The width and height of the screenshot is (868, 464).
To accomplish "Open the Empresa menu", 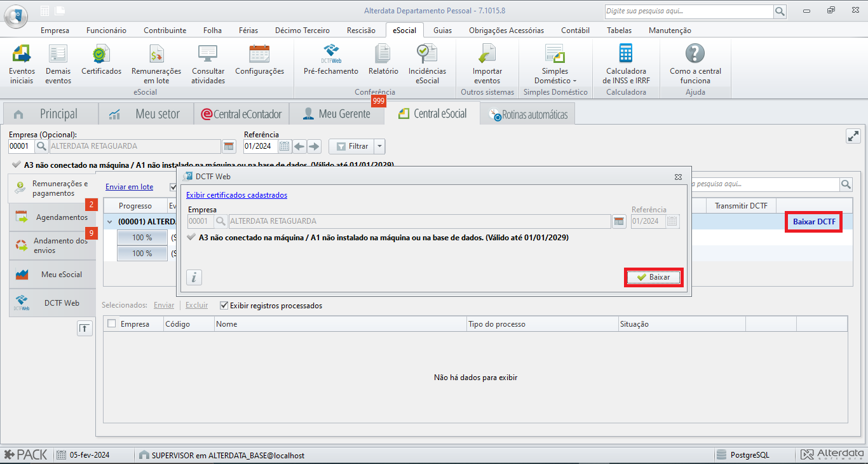I will pos(55,30).
